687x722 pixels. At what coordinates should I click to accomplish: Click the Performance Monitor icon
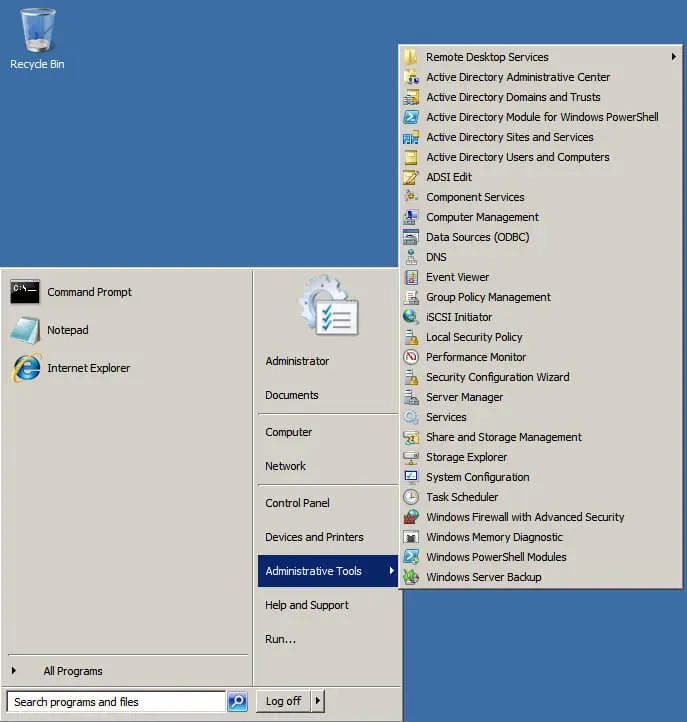pos(411,357)
